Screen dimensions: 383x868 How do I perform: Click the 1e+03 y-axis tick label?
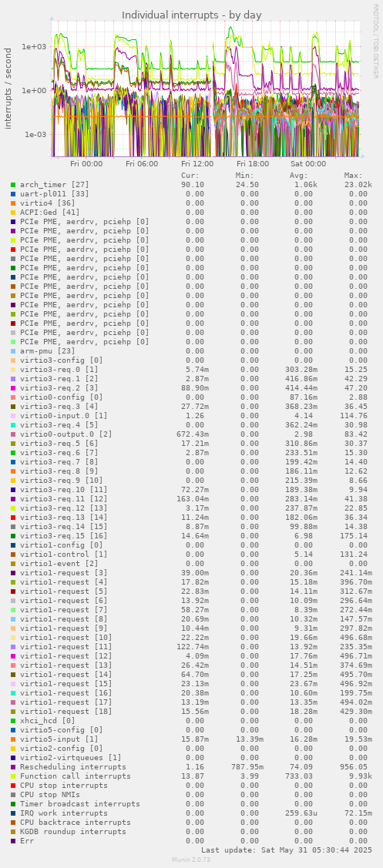[33, 46]
